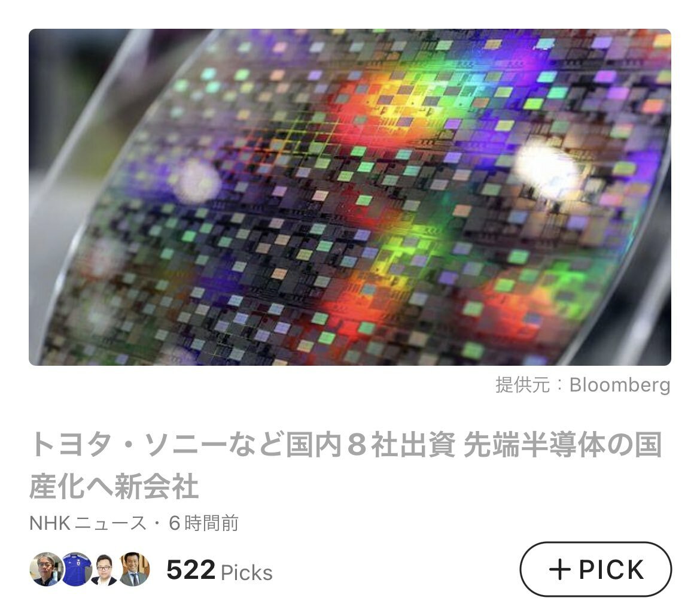Open the NHKニュース publisher link
This screenshot has height=613, width=700.
88,523
